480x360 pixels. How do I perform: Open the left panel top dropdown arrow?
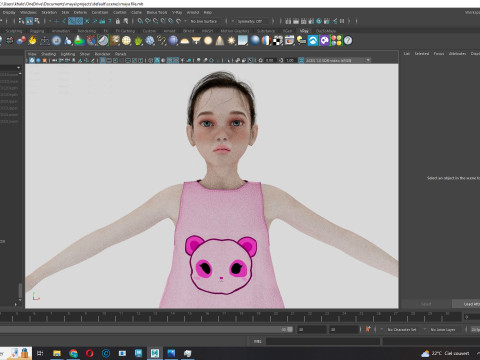pos(19,68)
